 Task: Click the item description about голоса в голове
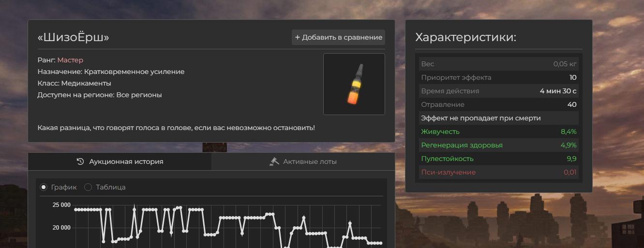(x=176, y=128)
